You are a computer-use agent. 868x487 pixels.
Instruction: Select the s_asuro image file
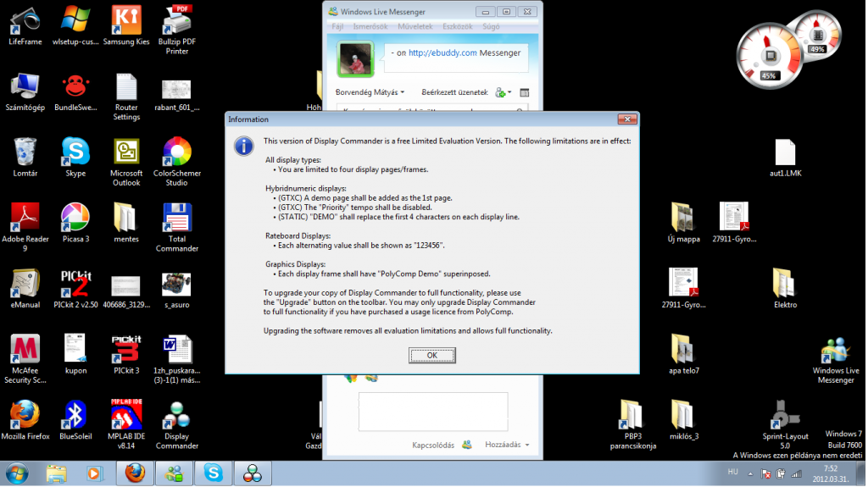[x=177, y=289]
